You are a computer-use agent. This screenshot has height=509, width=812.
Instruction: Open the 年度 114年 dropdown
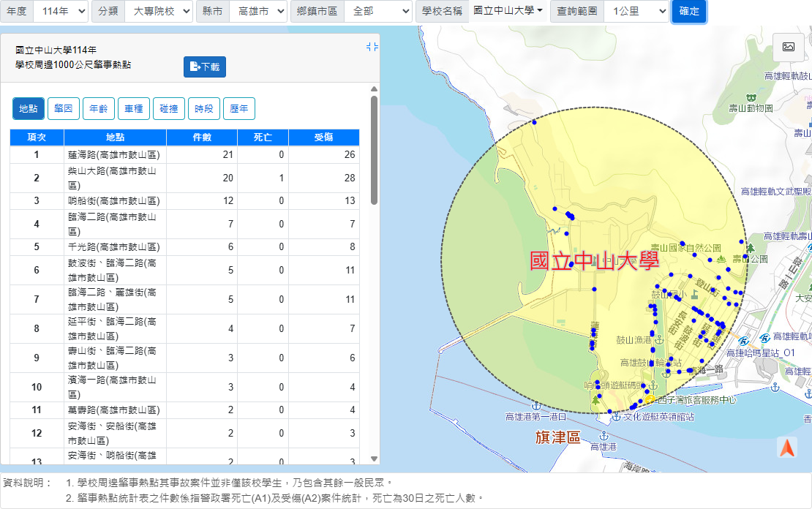(61, 12)
